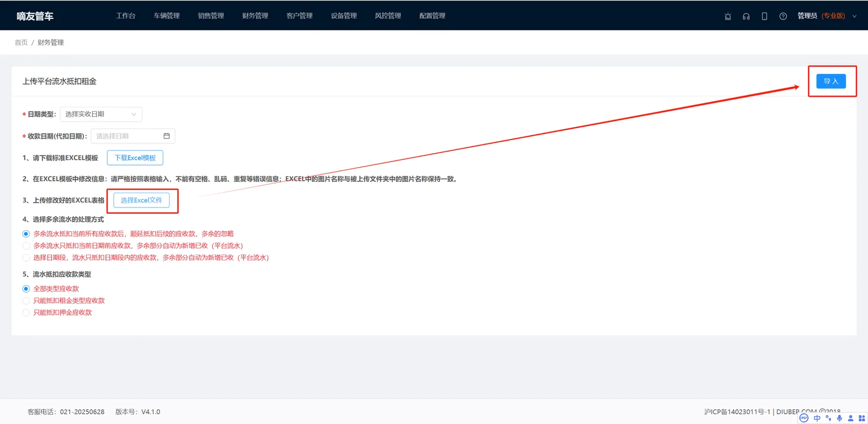The width and height of the screenshot is (868, 424).
Task: Open the 车辆管理 menu
Action: (x=167, y=16)
